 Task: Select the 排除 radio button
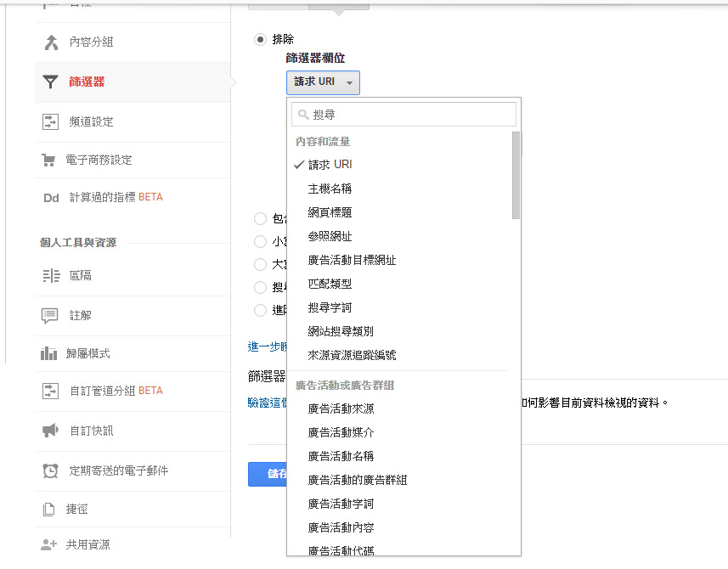click(x=261, y=39)
